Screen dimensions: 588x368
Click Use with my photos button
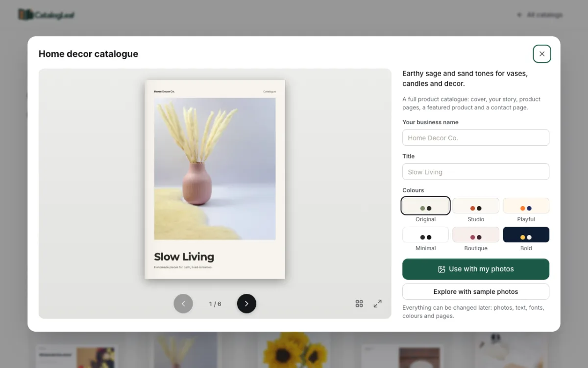(x=476, y=269)
